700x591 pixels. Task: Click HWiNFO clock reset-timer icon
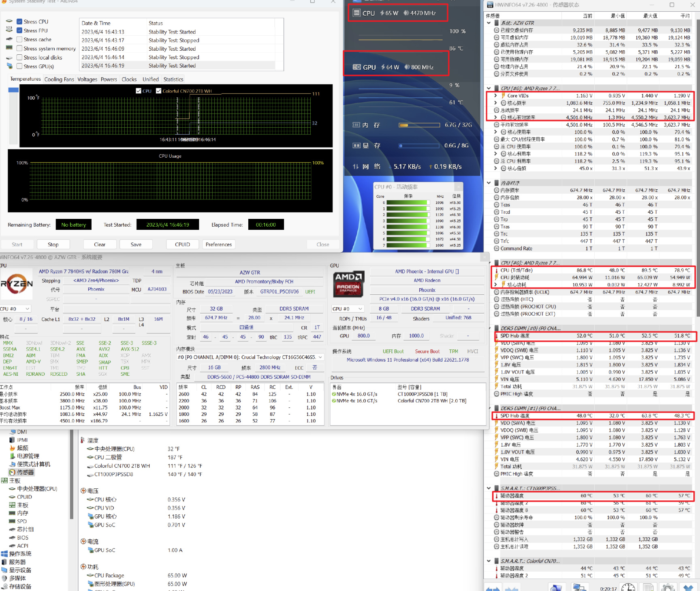[x=628, y=587]
